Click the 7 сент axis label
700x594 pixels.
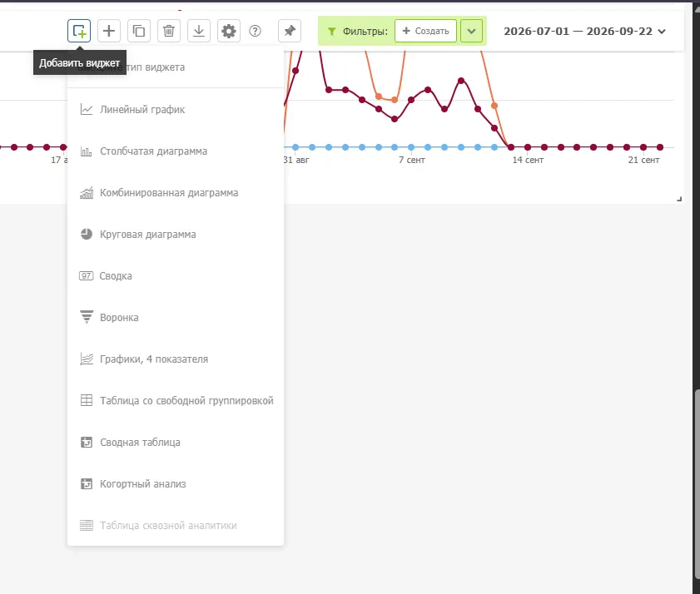412,160
